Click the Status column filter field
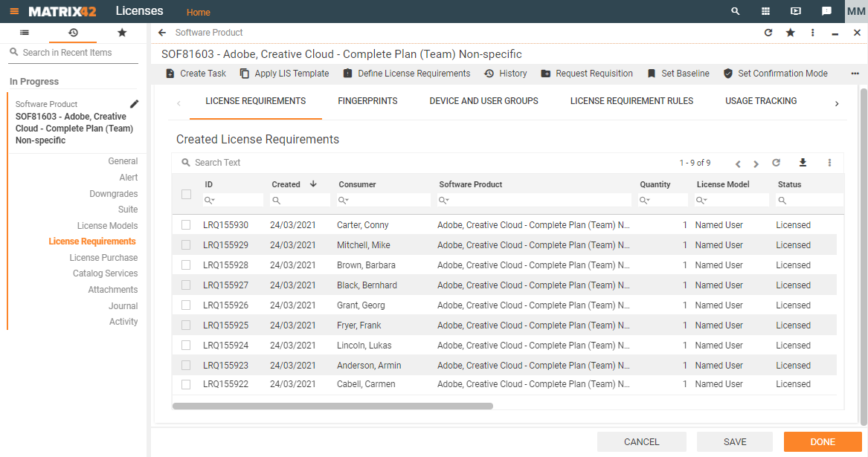This screenshot has height=457, width=868. click(x=809, y=201)
